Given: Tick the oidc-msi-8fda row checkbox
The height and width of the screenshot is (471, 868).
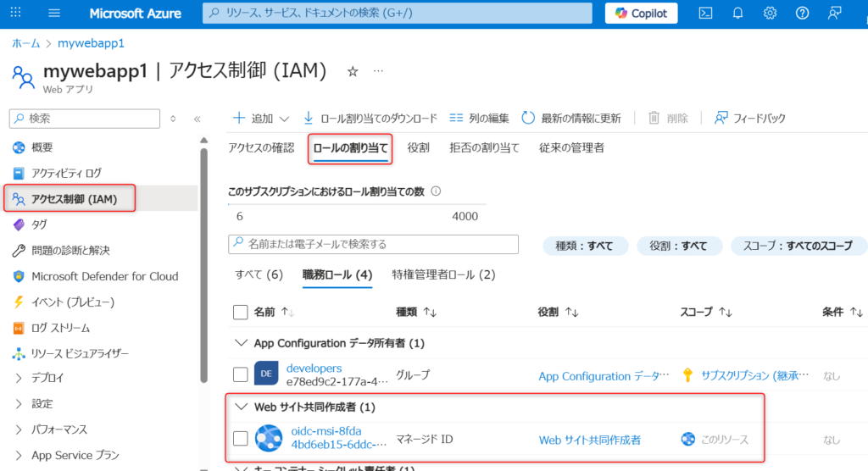Looking at the screenshot, I should point(240,438).
